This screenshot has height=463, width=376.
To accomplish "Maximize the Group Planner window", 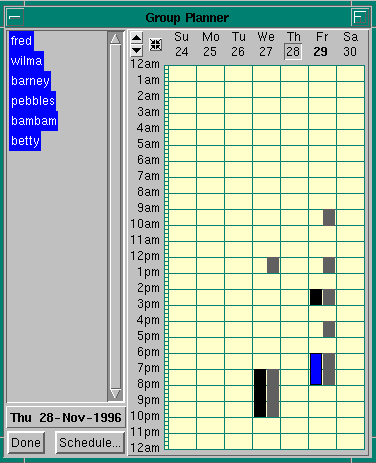I will 360,17.
